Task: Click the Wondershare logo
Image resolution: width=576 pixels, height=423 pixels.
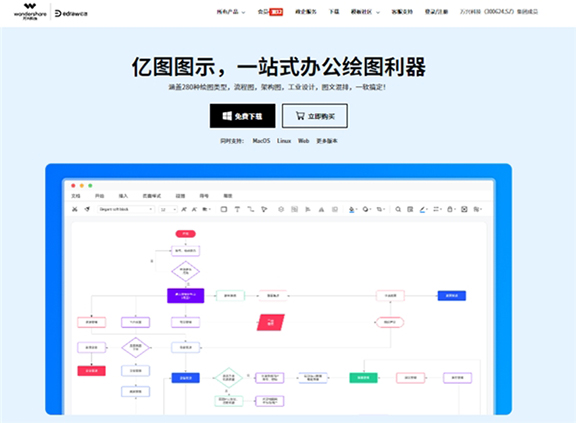Action: coord(30,11)
